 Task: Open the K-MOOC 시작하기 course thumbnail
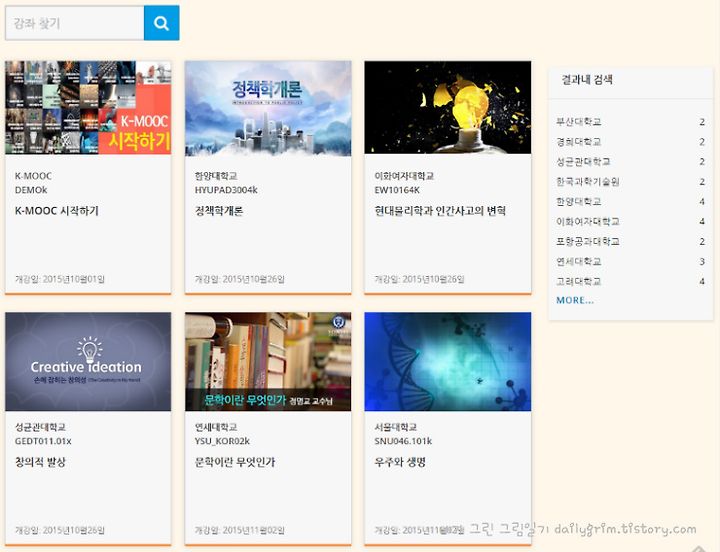point(88,107)
